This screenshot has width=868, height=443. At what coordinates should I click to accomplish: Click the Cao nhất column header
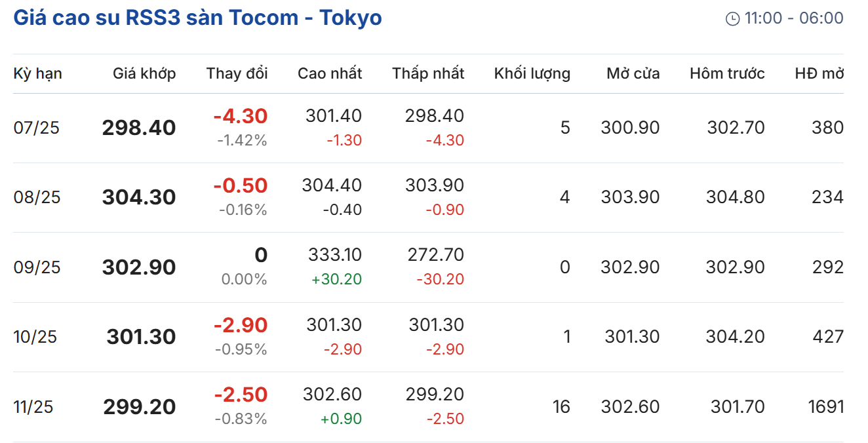click(330, 73)
